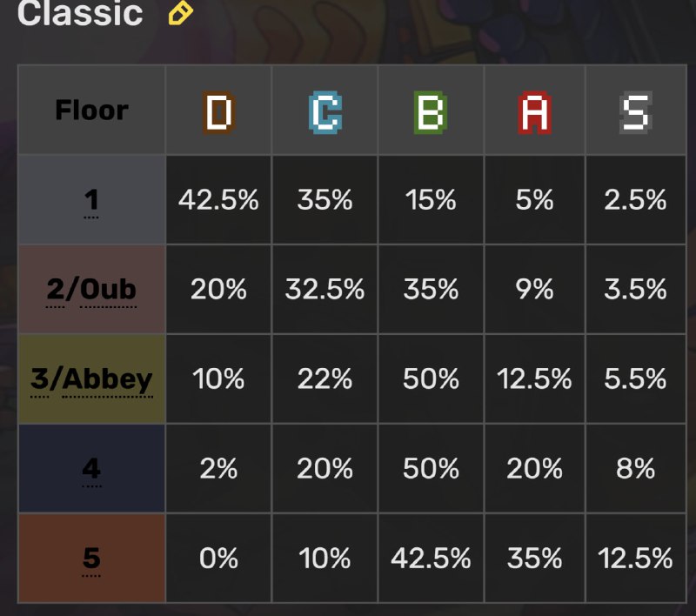
Task: Click the Classic section heading
Action: point(80,12)
